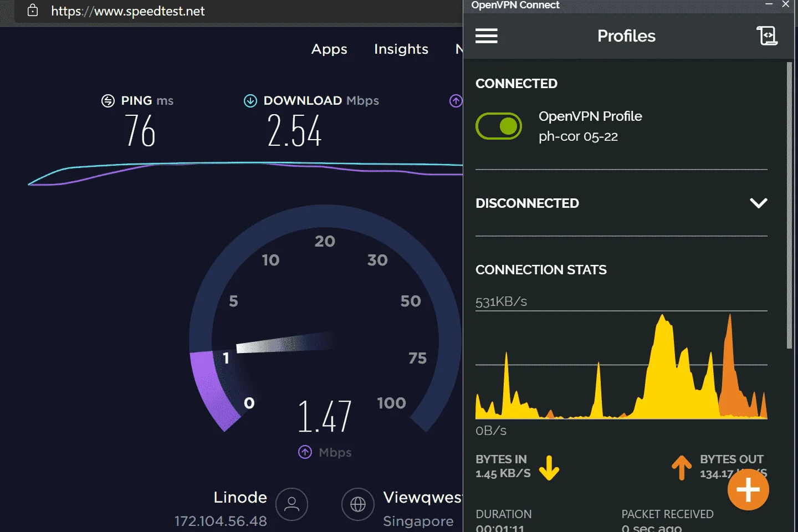This screenshot has height=532, width=798.
Task: Click the globe server icon beside Viewqwest
Action: tap(358, 504)
